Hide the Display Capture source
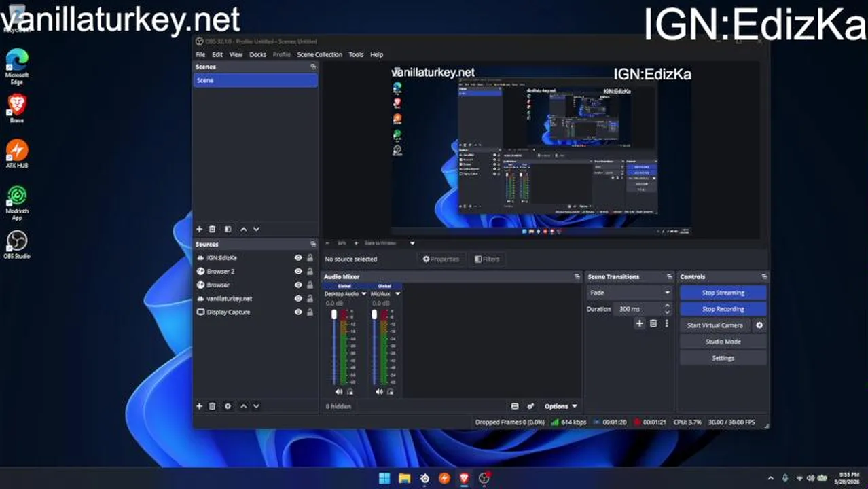The image size is (868, 489). (298, 312)
